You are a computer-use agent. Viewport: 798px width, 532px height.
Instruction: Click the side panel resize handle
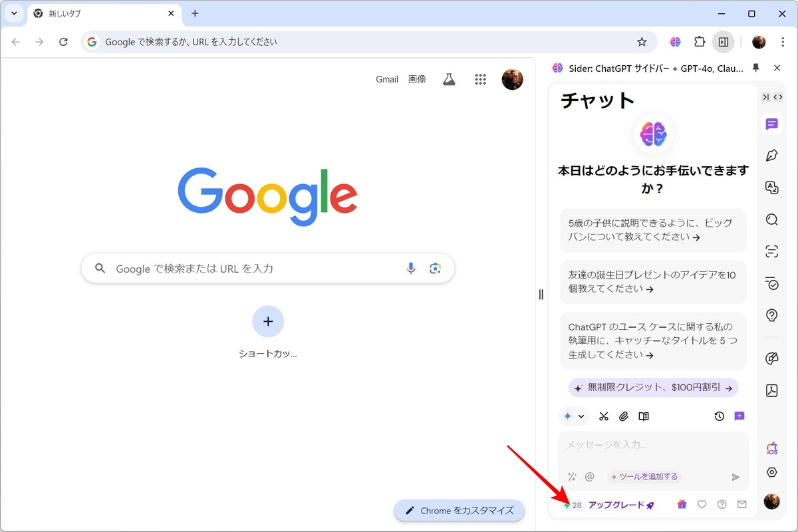[x=541, y=294]
